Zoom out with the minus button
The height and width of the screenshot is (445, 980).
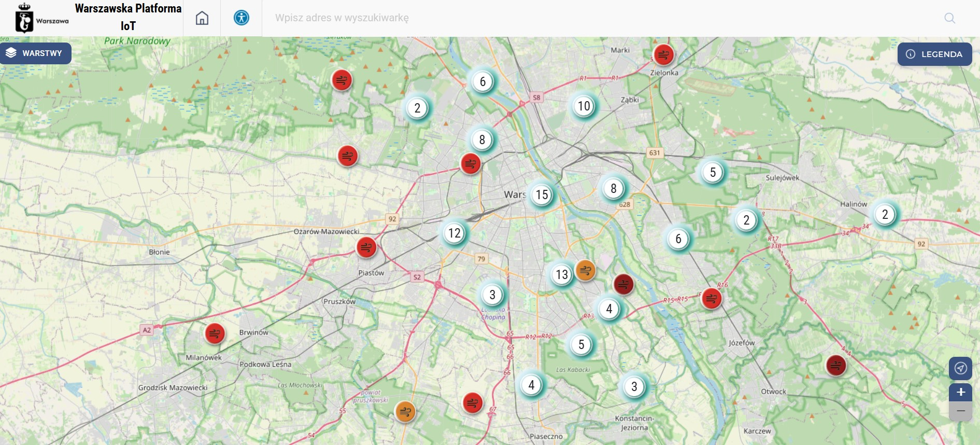point(960,411)
